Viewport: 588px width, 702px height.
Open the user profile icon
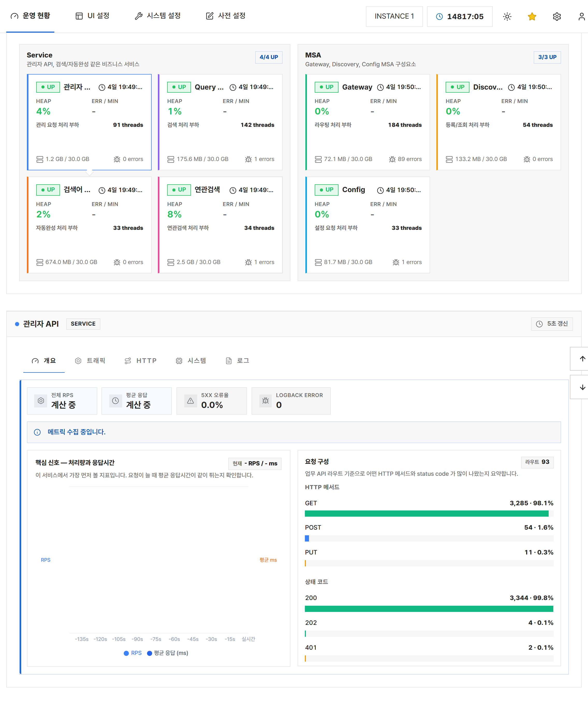pyautogui.click(x=581, y=16)
